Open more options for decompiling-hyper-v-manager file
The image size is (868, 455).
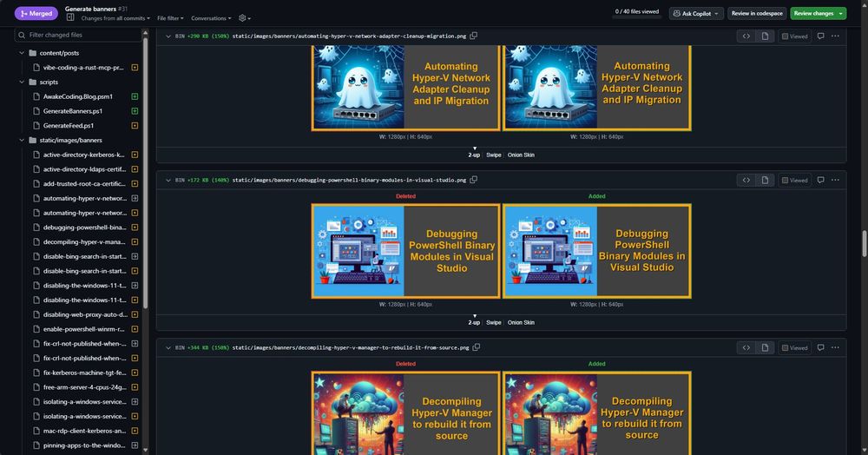tap(835, 347)
